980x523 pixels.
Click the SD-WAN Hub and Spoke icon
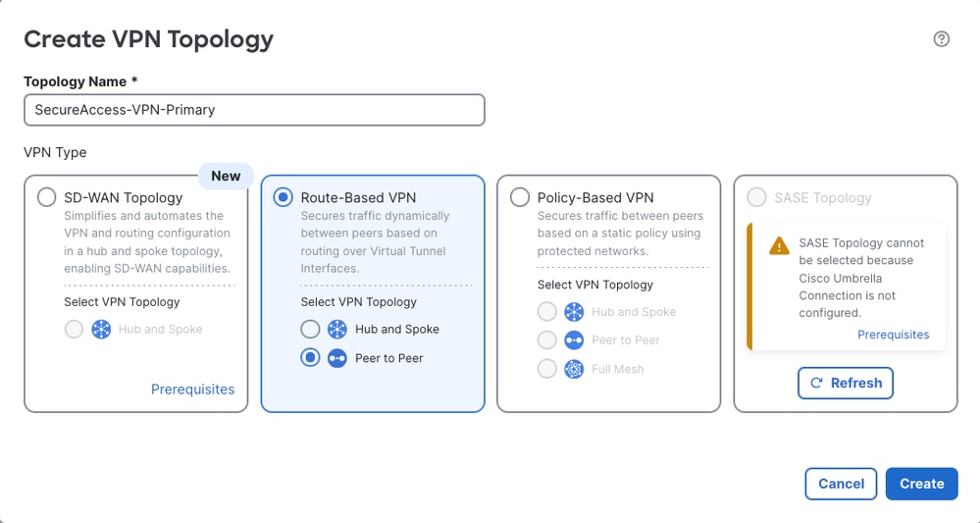[101, 330]
